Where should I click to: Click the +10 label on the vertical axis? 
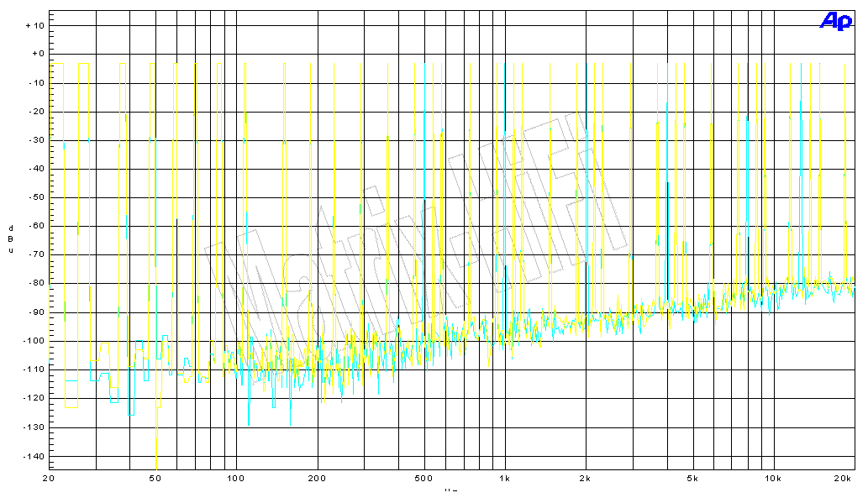click(34, 25)
